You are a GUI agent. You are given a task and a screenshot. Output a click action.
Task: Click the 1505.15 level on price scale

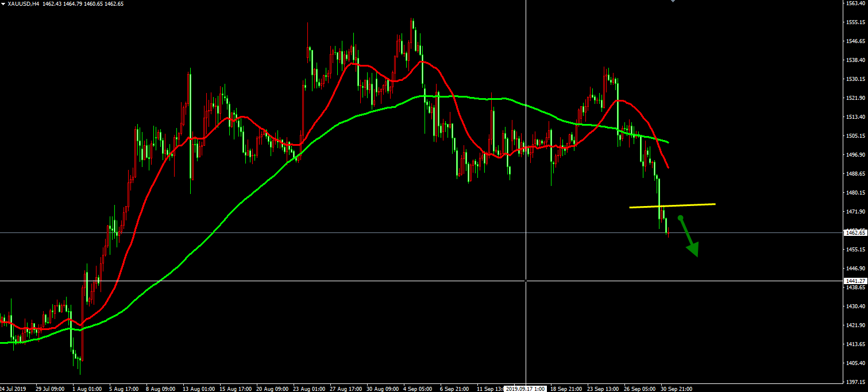coord(856,136)
